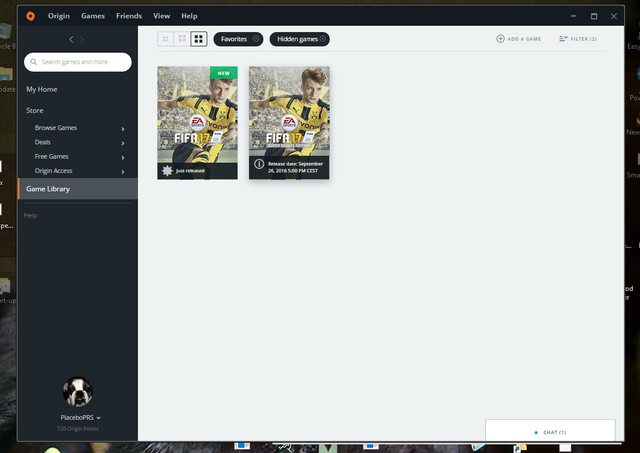Toggle the Hidden games filter pill
The width and height of the screenshot is (640, 453).
pos(299,39)
